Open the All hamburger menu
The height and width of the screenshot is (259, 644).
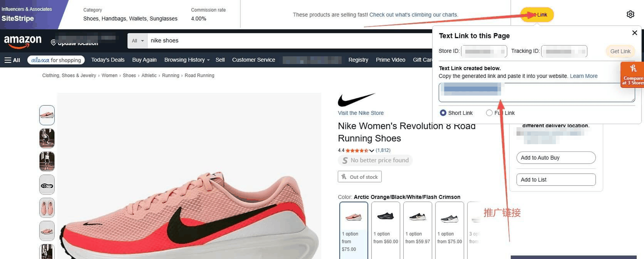[x=12, y=60]
